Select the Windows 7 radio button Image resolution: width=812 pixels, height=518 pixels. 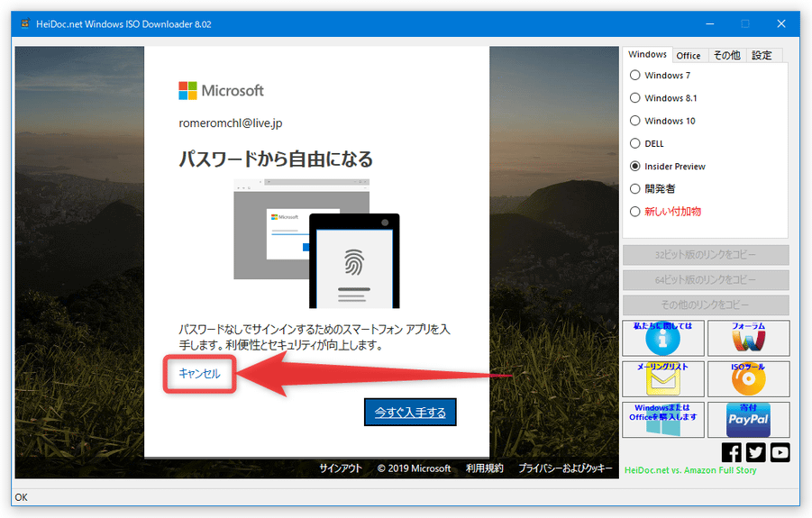coord(634,75)
